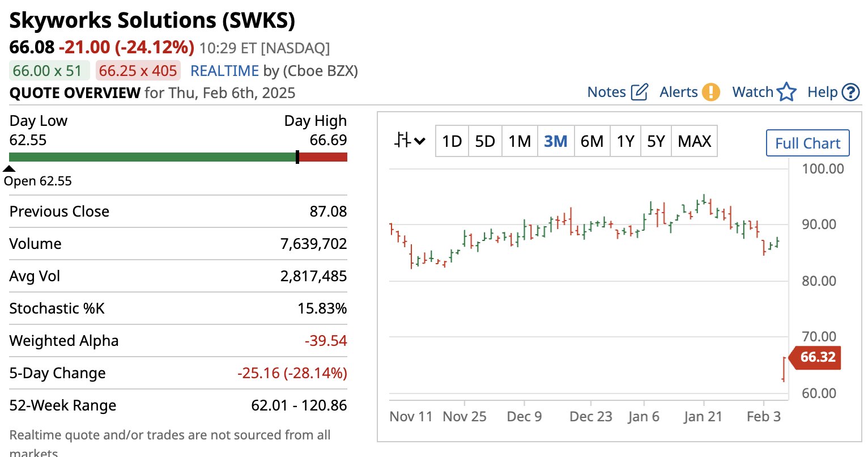Click the Feb 3 date label on chart
This screenshot has width=868, height=457.
coord(764,417)
